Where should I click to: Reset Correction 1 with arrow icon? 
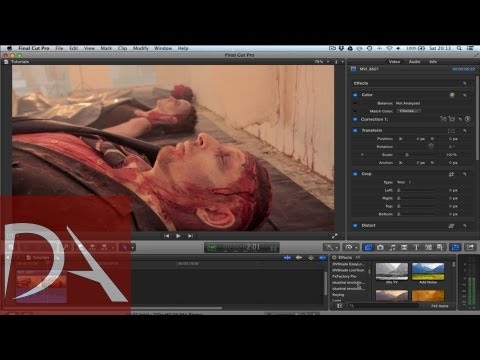click(x=460, y=119)
